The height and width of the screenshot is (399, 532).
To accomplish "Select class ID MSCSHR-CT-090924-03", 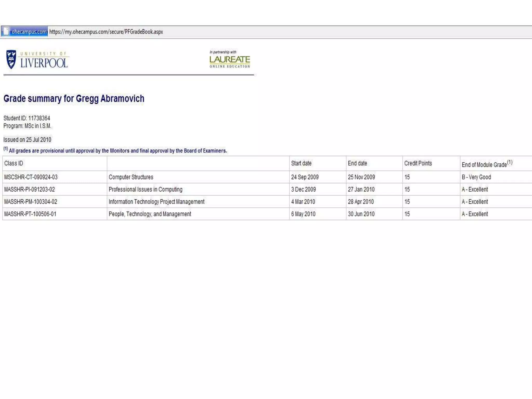I will coord(31,177).
